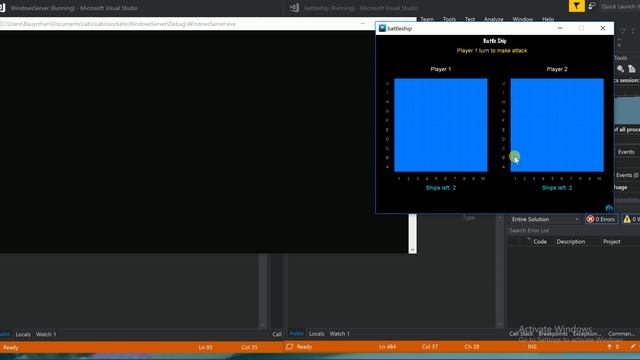The image size is (640, 360).
Task: Switch to Locals tab in WindowsServer window
Action: coord(23,334)
